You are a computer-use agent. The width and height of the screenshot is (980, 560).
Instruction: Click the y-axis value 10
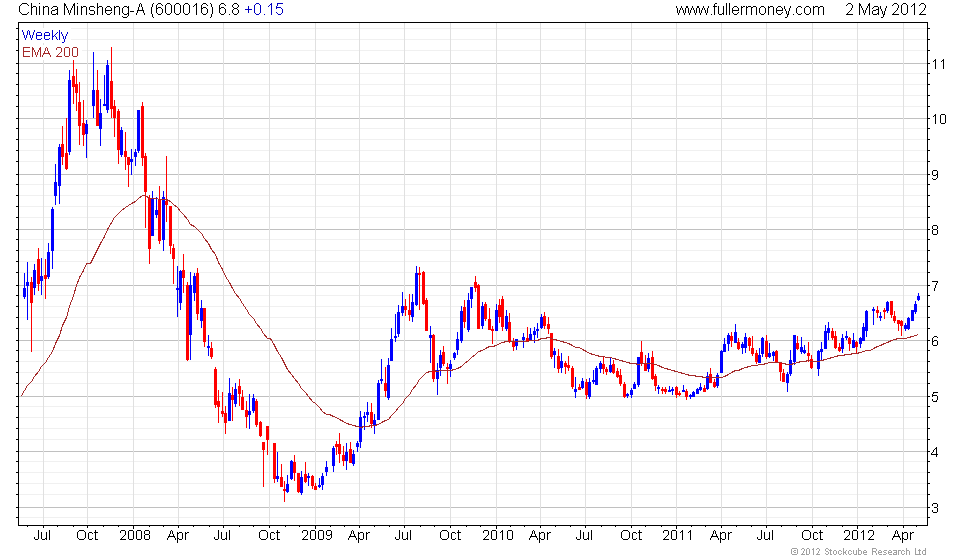point(939,119)
